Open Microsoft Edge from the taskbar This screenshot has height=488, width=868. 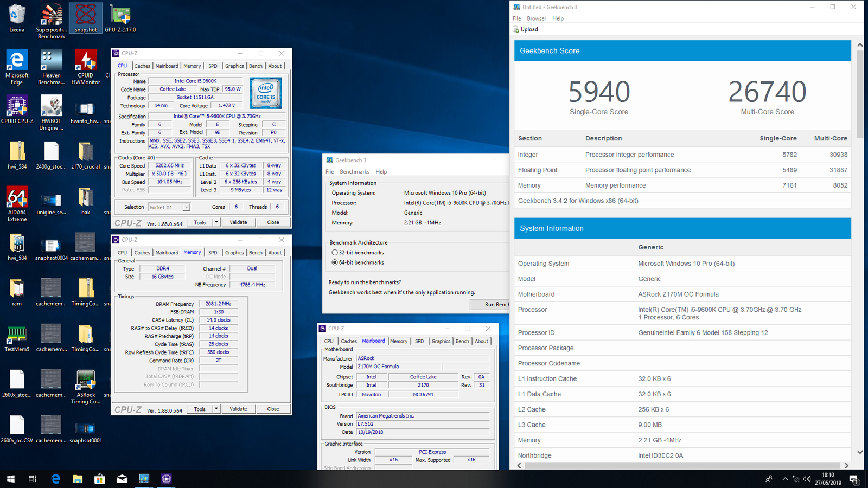click(55, 479)
